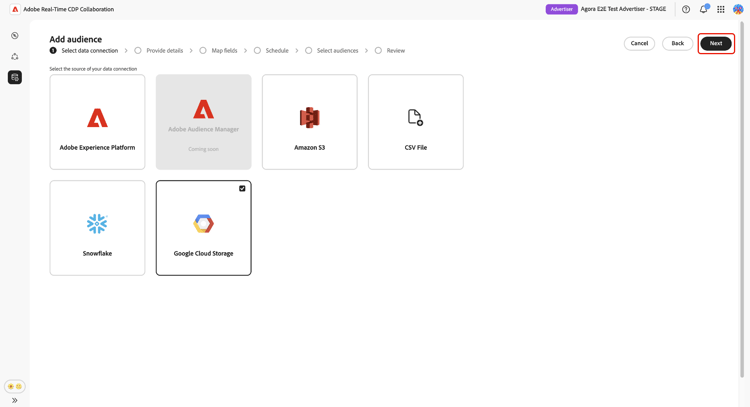
Task: Select the Amazon S3 card
Action: pyautogui.click(x=309, y=121)
